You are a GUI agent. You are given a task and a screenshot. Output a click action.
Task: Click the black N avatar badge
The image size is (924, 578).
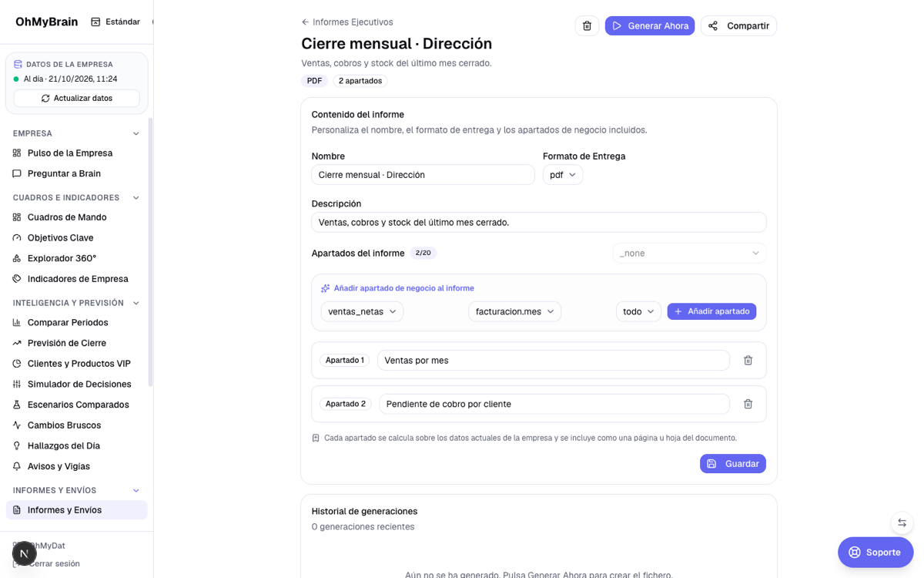[25, 553]
